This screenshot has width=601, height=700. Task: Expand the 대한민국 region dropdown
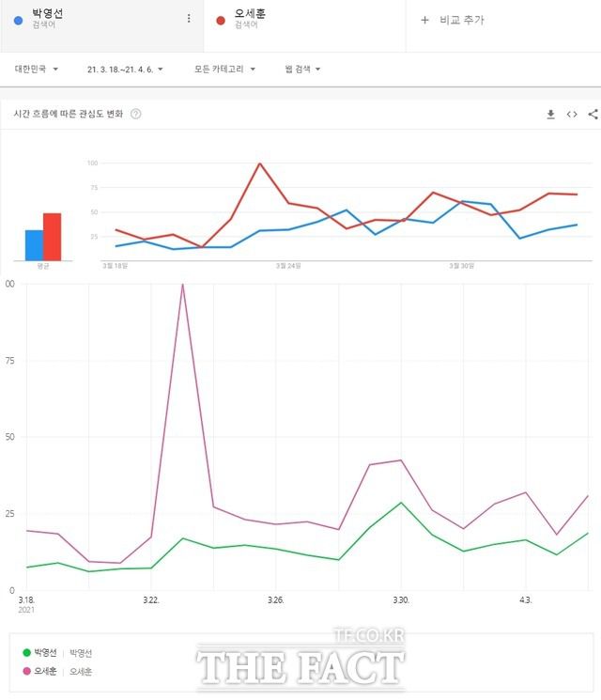[x=37, y=69]
